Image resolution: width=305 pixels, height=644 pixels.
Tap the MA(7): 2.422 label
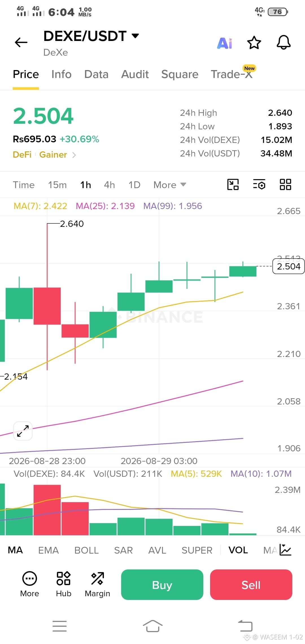(40, 206)
